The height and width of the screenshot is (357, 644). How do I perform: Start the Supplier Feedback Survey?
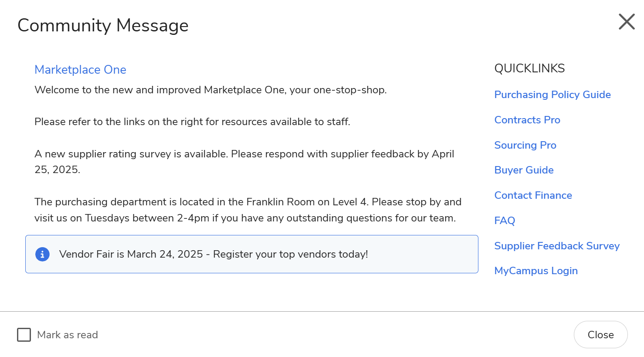(556, 246)
